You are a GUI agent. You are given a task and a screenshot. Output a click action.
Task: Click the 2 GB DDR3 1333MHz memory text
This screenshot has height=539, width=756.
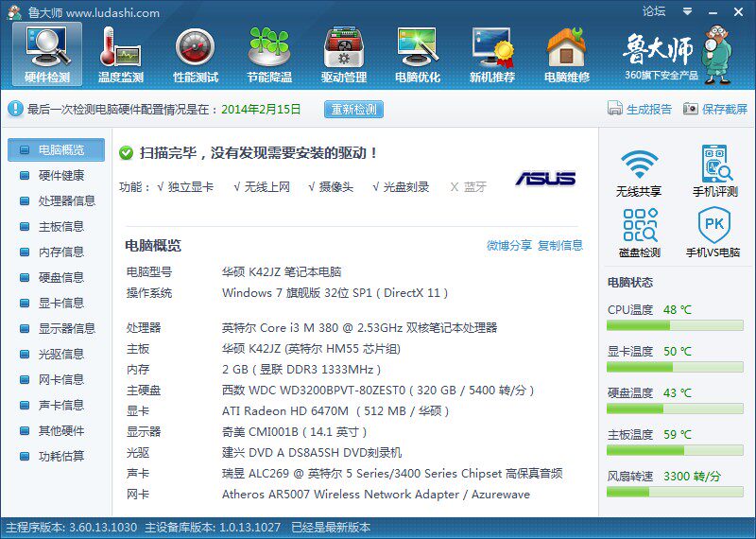301,370
